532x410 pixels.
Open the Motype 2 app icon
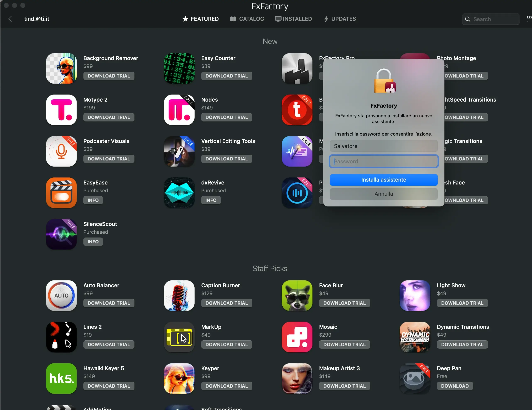click(61, 110)
